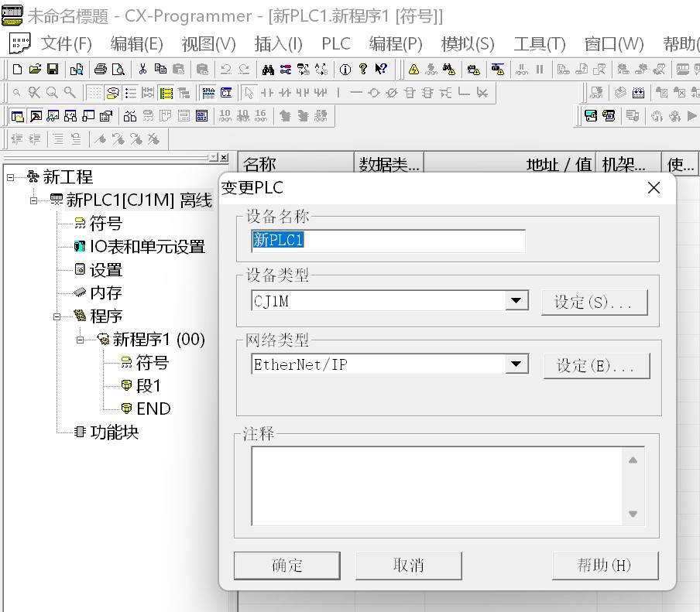
Task: Select 设置 in the project tree
Action: 106,270
